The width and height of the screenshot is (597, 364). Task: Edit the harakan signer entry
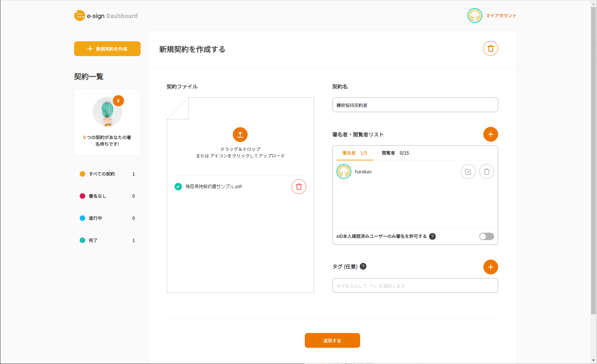tap(468, 171)
